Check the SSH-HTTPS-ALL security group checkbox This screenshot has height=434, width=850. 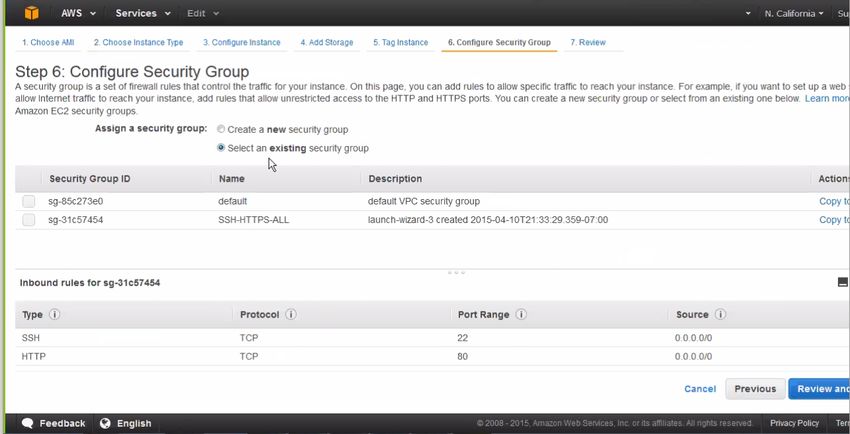click(x=29, y=220)
